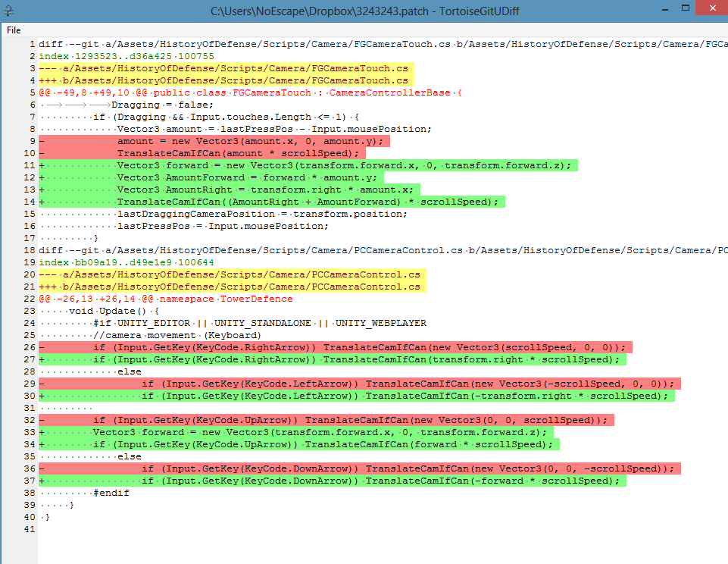
Task: Click the TortoiseGitUDiff app icon in title bar
Action: (8, 11)
